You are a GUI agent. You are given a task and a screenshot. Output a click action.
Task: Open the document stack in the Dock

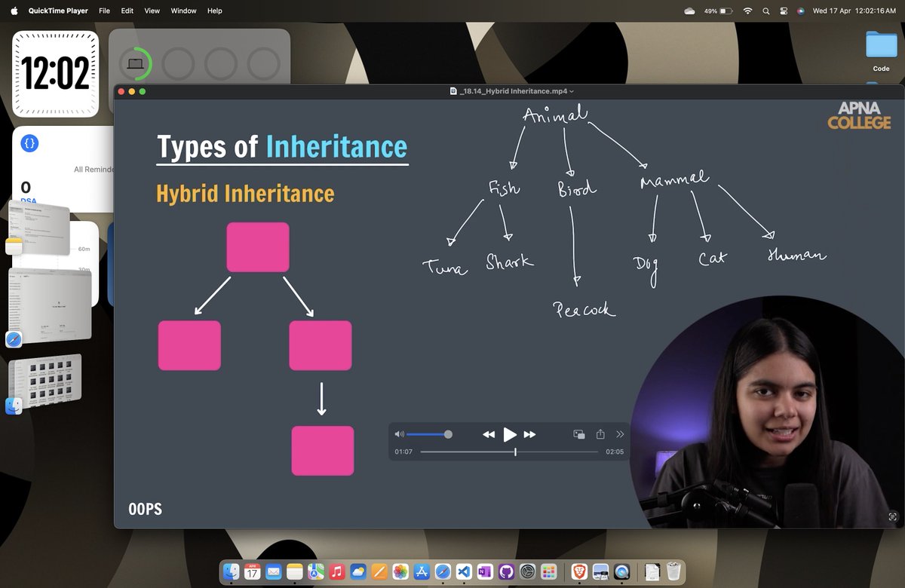[x=652, y=571]
